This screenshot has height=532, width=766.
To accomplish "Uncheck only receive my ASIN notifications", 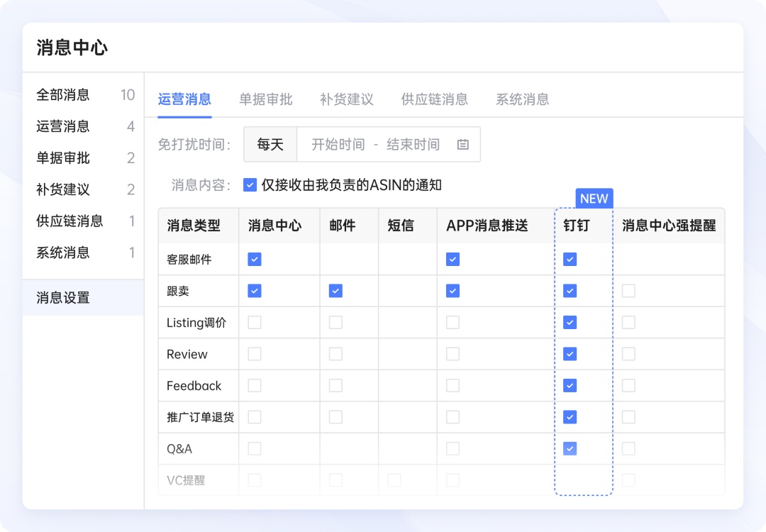I will coord(250,185).
